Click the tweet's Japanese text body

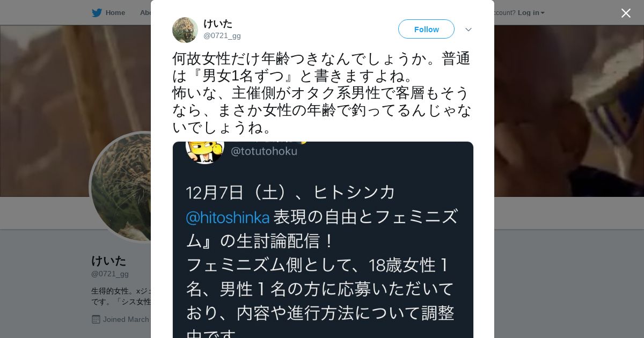point(322,93)
